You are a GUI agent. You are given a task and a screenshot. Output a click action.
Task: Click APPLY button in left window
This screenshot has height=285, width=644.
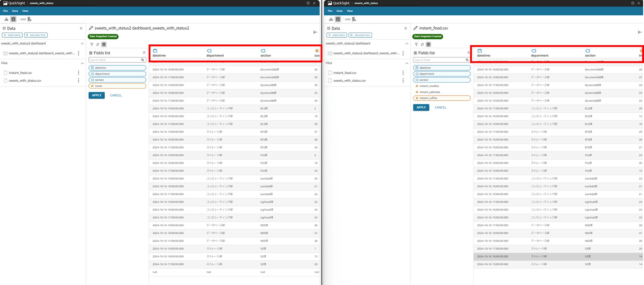(x=97, y=95)
